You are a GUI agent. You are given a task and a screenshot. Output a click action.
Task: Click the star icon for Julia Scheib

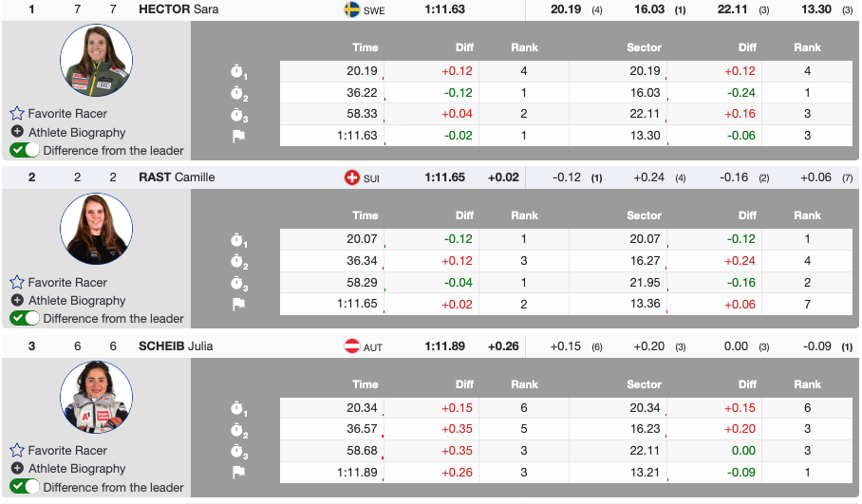pyautogui.click(x=17, y=450)
